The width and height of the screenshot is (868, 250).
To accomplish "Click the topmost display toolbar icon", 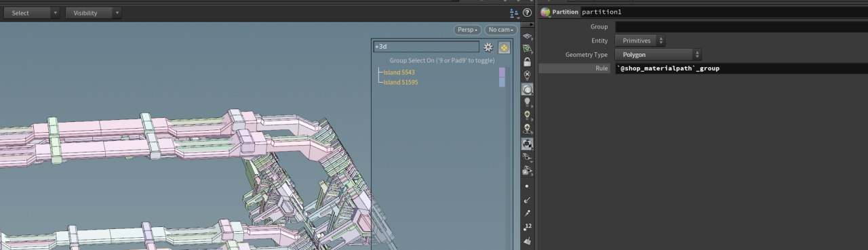I will click(528, 36).
